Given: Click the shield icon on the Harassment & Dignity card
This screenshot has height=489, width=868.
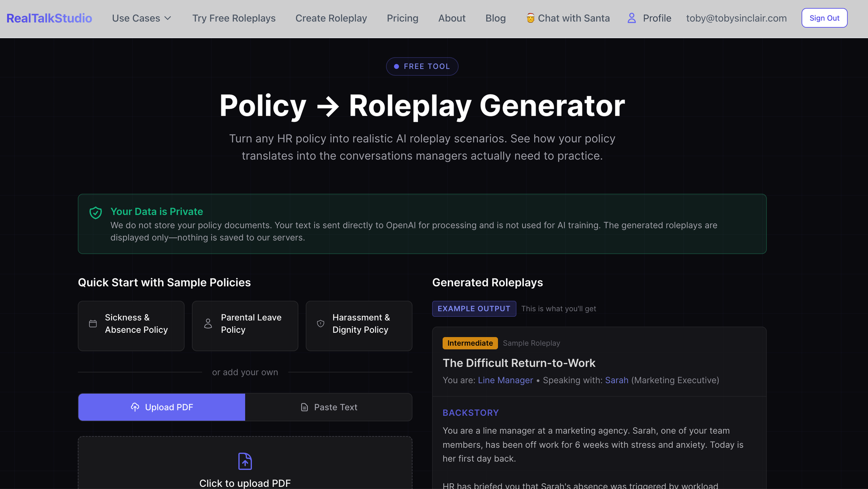Looking at the screenshot, I should (x=321, y=324).
